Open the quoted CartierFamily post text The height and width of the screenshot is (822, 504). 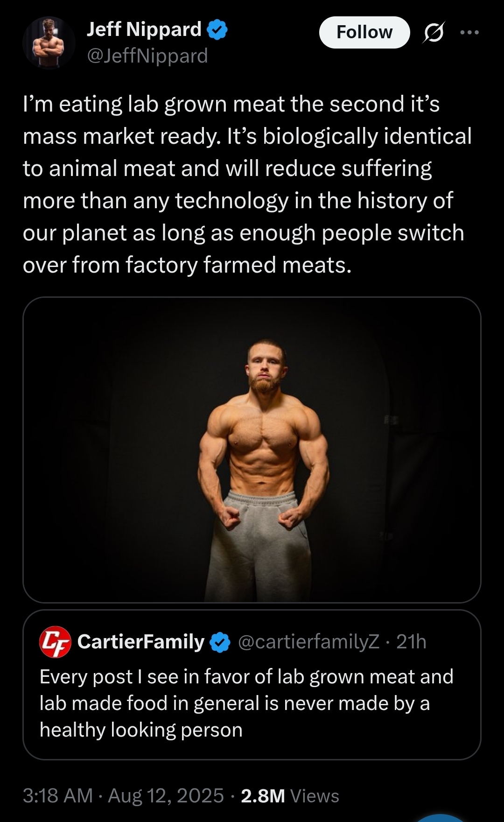click(246, 703)
